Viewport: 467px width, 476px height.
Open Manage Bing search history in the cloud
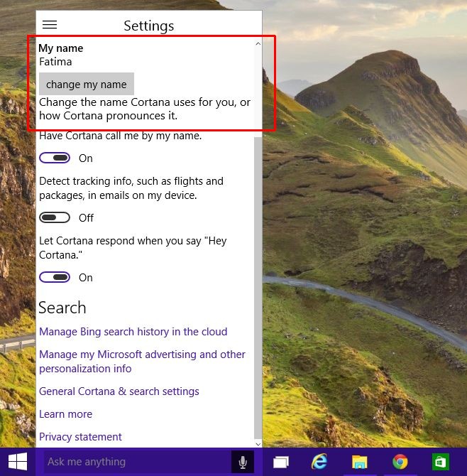(x=133, y=332)
